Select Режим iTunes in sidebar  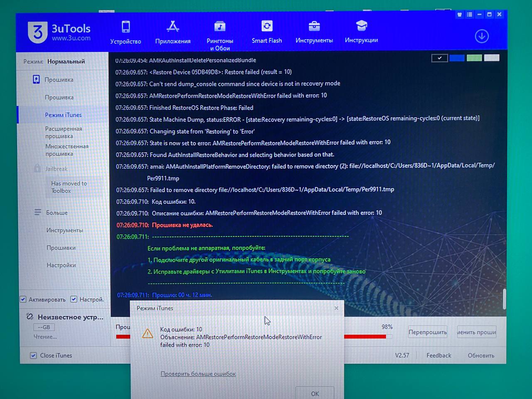coord(63,115)
